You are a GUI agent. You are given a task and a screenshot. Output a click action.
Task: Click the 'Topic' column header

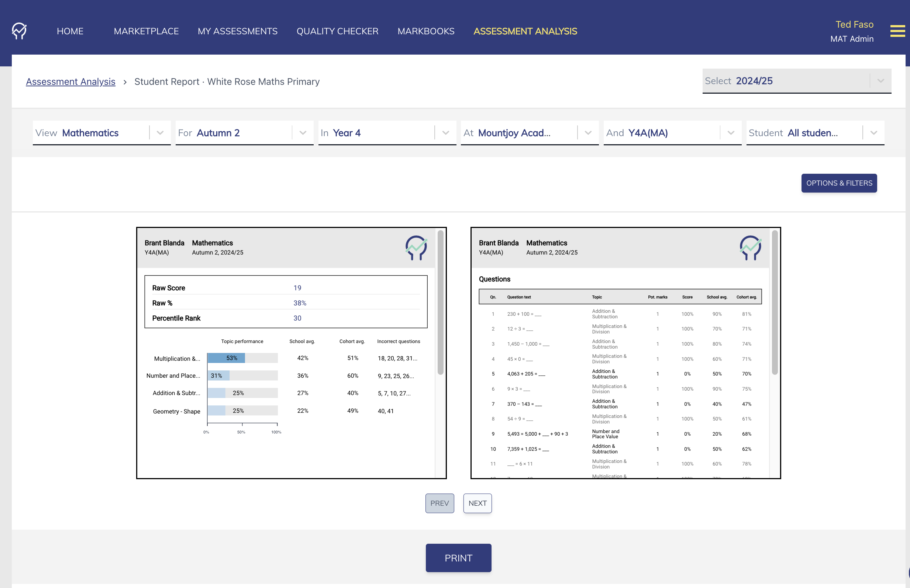(x=596, y=297)
